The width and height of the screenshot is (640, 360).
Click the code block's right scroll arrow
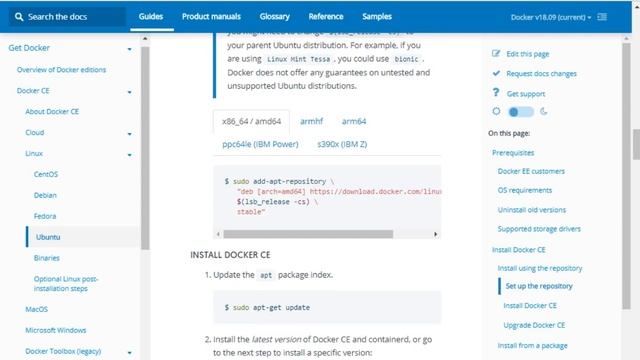pyautogui.click(x=436, y=234)
